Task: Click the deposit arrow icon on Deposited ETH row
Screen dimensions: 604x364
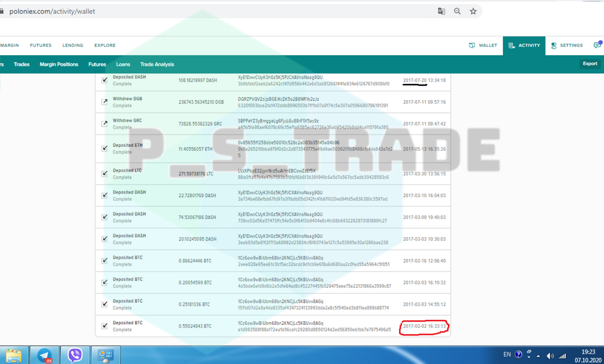Action: coord(105,148)
